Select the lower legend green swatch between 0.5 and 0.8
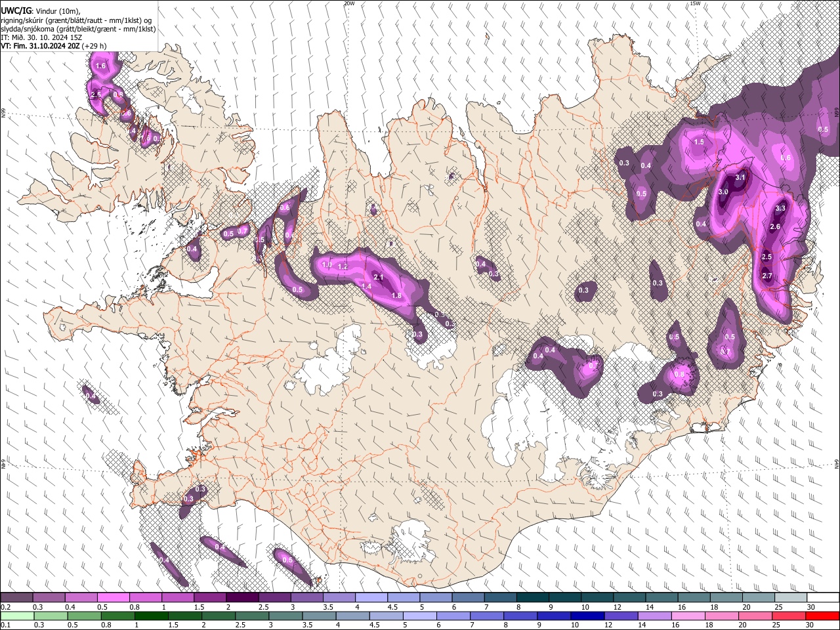840x630 pixels. (x=84, y=616)
